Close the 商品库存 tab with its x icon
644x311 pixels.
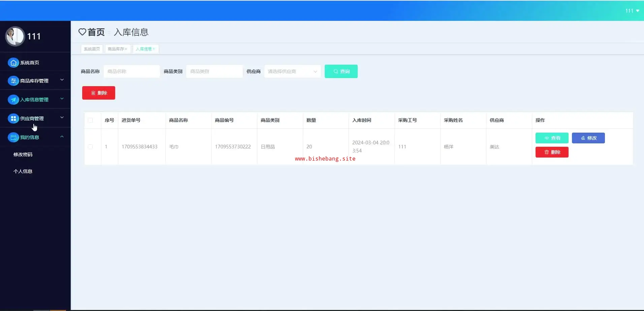(x=126, y=49)
